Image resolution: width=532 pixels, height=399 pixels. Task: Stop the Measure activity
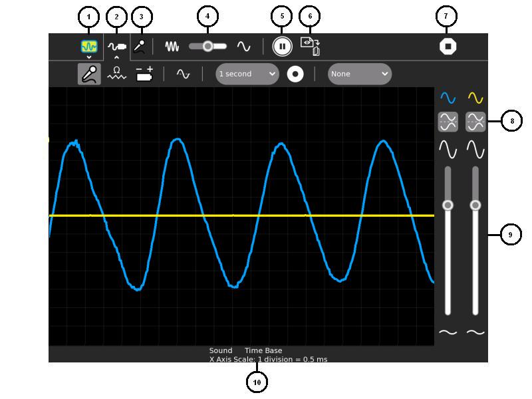(448, 47)
